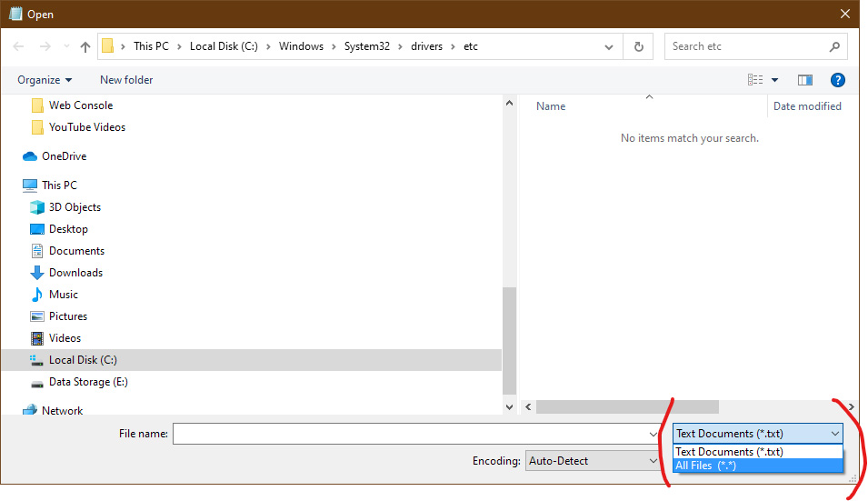Click the search magnifier icon
The width and height of the screenshot is (868, 501).
834,46
